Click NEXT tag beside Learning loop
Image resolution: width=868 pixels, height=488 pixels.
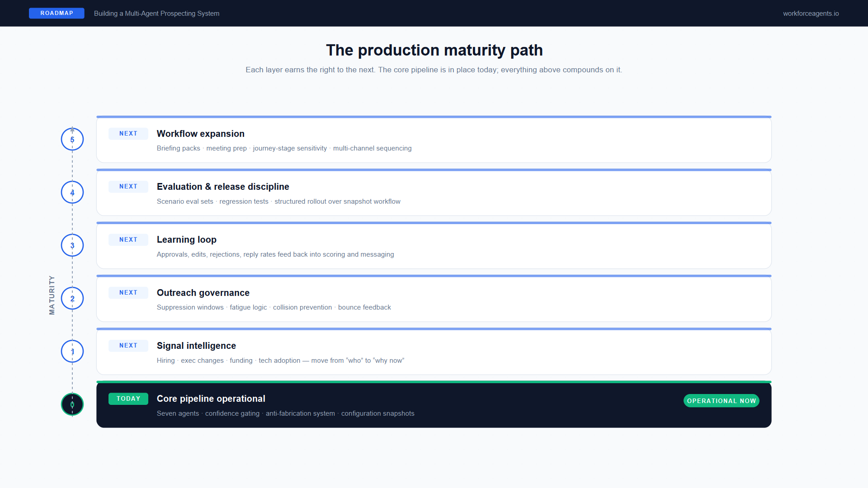click(128, 240)
